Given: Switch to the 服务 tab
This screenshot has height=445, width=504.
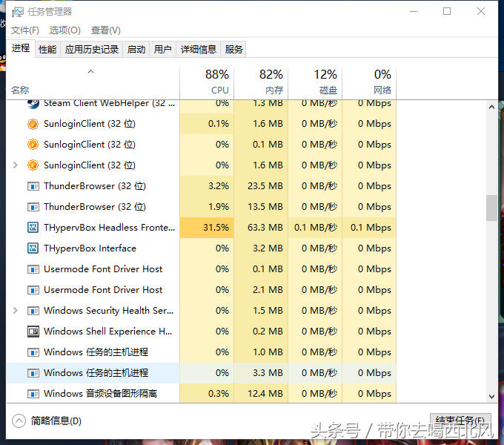Looking at the screenshot, I should (233, 50).
